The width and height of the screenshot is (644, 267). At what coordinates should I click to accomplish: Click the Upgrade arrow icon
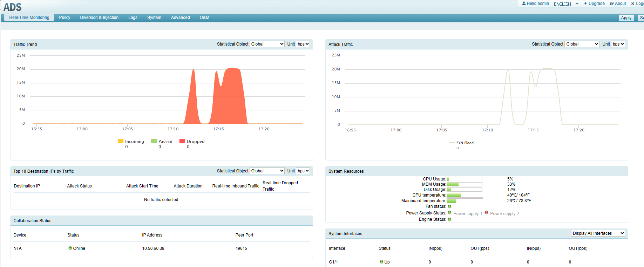pos(585,4)
